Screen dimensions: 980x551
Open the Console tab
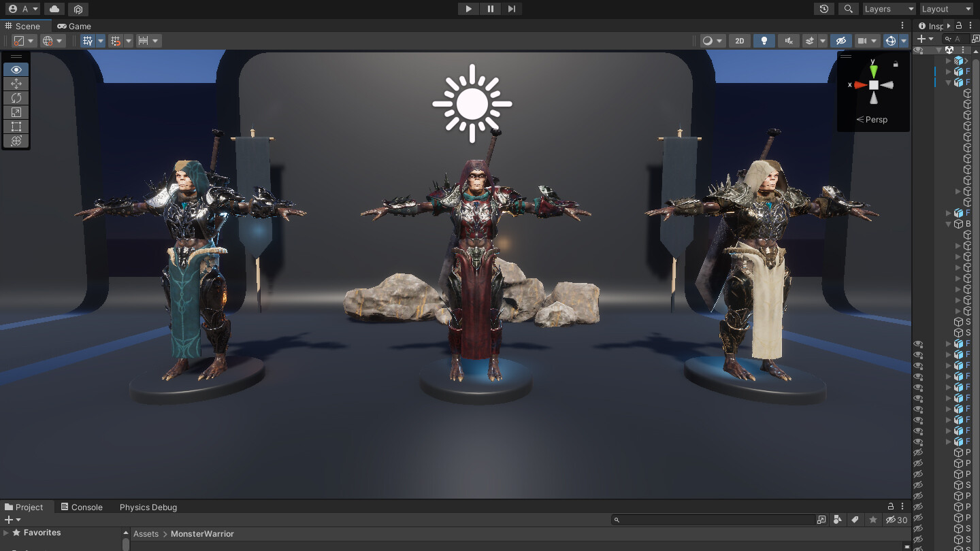81,507
